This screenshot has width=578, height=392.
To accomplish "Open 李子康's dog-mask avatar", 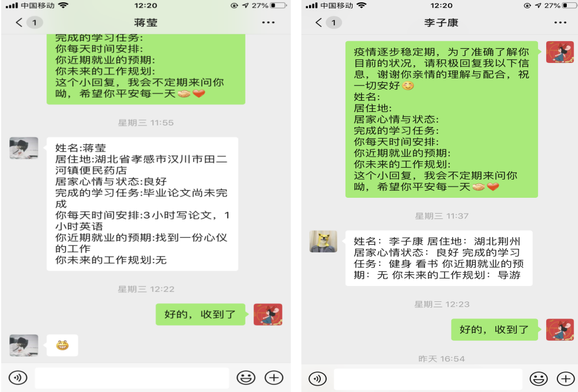I will [323, 241].
